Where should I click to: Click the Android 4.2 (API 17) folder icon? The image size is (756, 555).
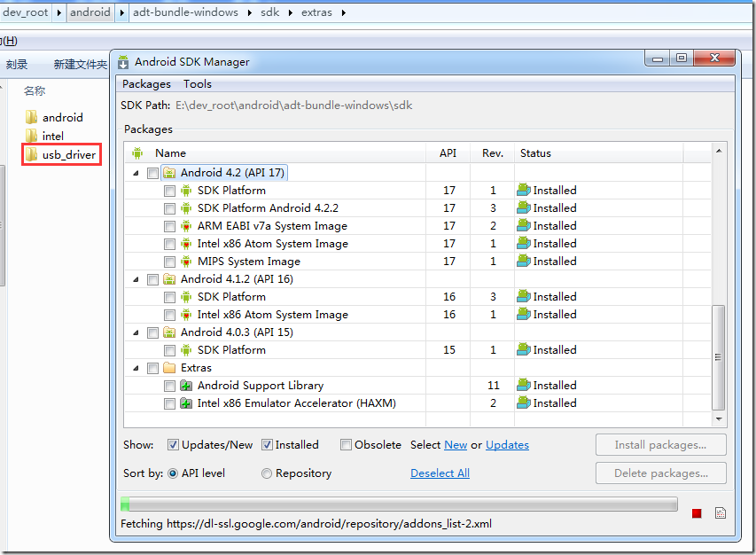(x=169, y=173)
